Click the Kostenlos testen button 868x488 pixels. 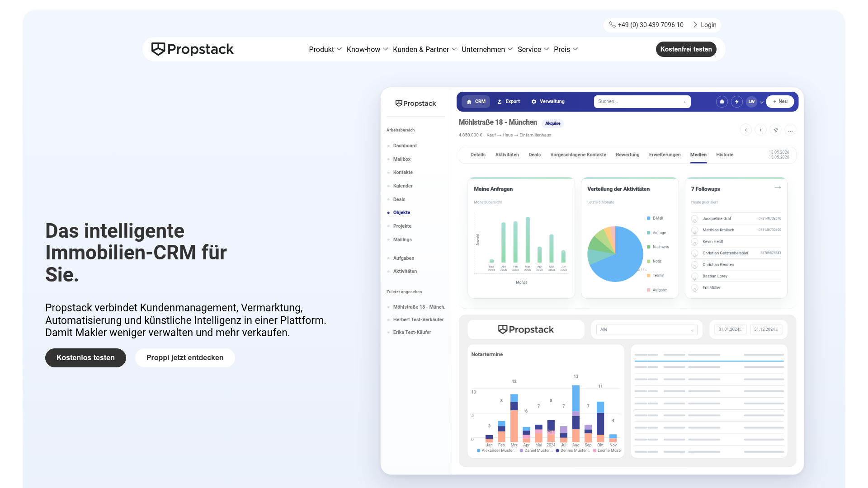tap(85, 358)
